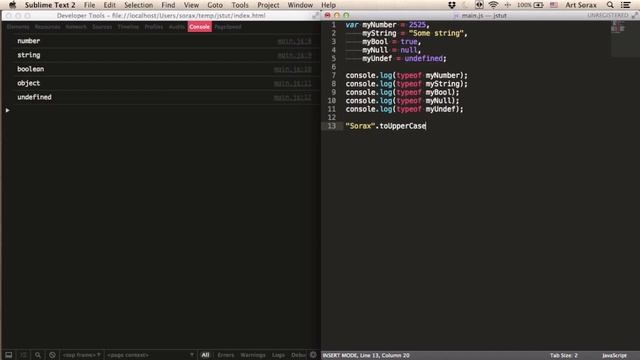Filter console by Debug
The image size is (640, 360).
(298, 355)
